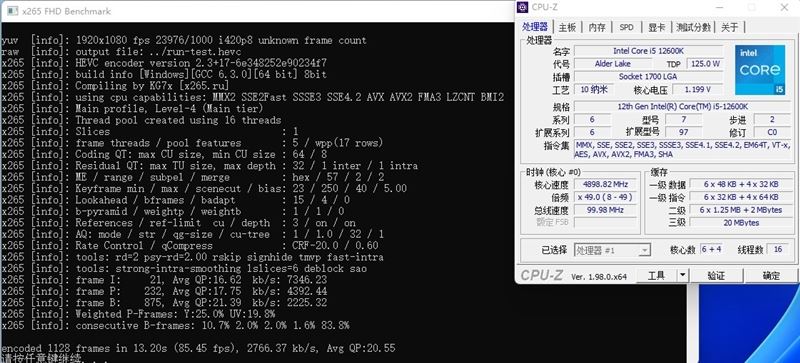
Task: Click the 确定 button
Action: (x=771, y=276)
